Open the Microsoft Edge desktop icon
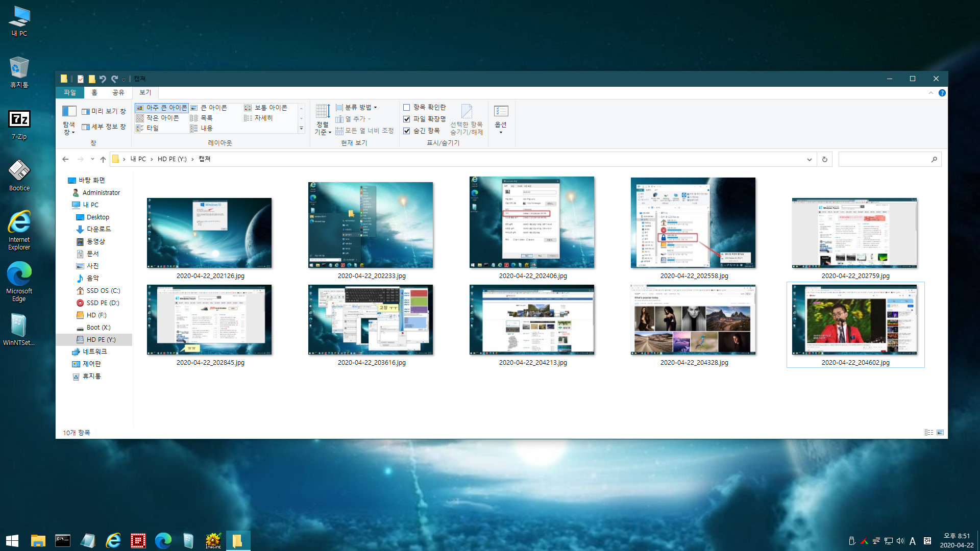This screenshot has width=980, height=551. pyautogui.click(x=19, y=282)
